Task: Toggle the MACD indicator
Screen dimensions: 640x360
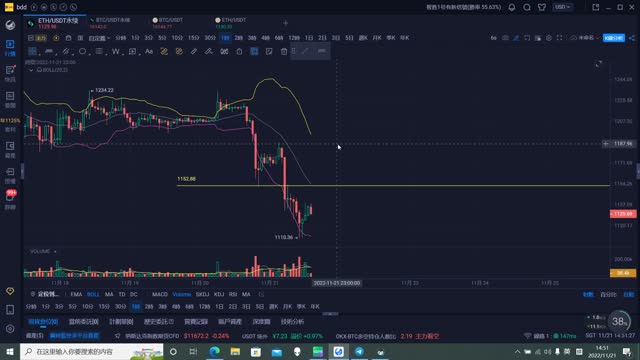Action: [160, 294]
